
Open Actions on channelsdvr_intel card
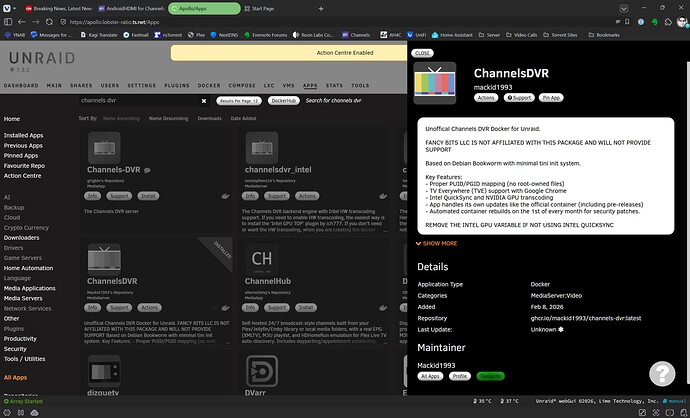(x=307, y=196)
